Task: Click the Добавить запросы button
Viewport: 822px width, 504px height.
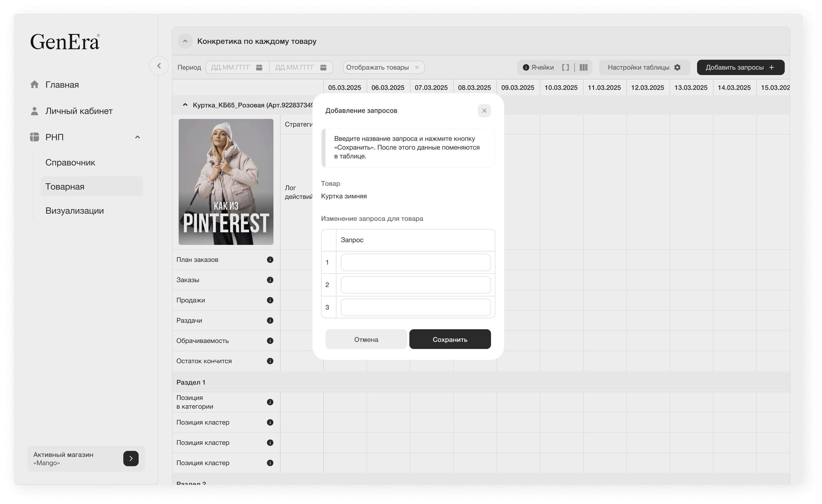Action: click(x=741, y=67)
